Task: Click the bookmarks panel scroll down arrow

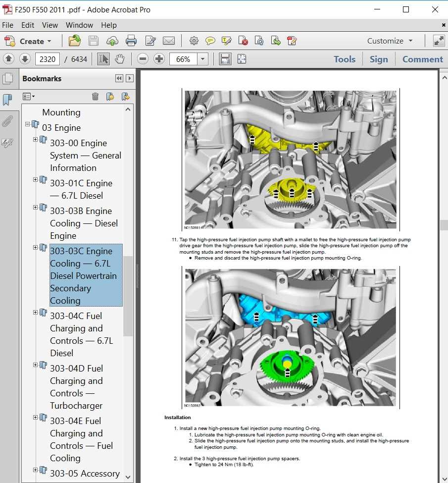Action: click(128, 477)
